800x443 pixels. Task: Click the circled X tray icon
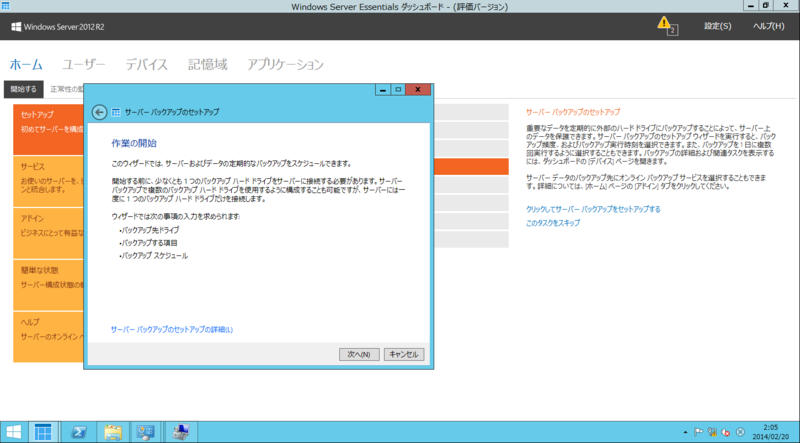(740, 432)
